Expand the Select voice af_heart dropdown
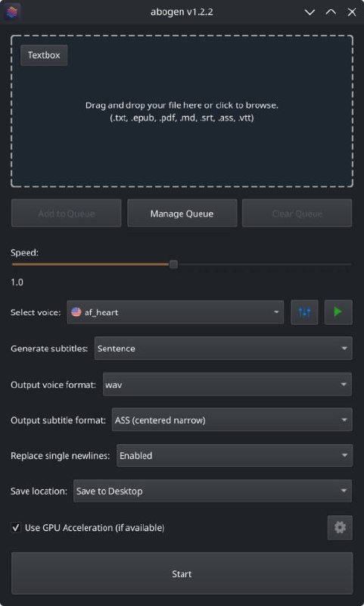364x606 pixels. (176, 312)
